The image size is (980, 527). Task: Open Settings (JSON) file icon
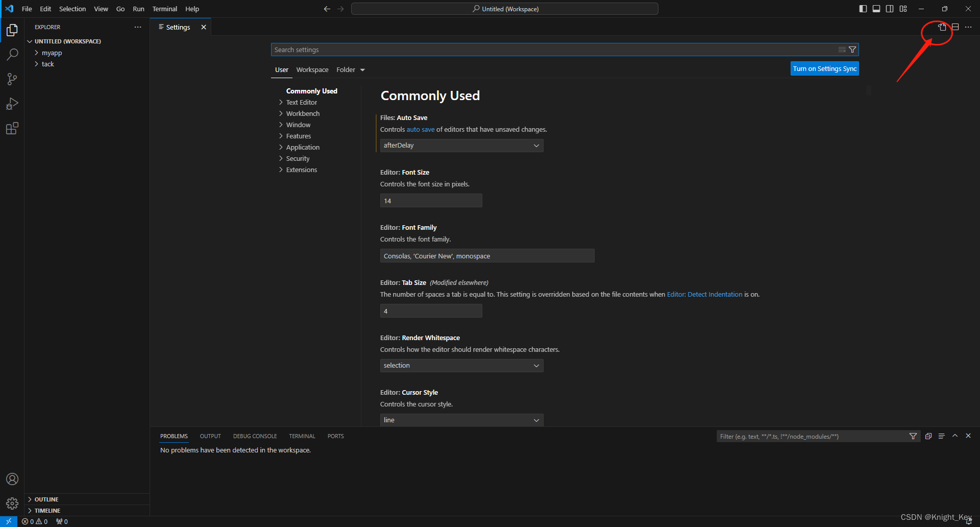tap(942, 27)
